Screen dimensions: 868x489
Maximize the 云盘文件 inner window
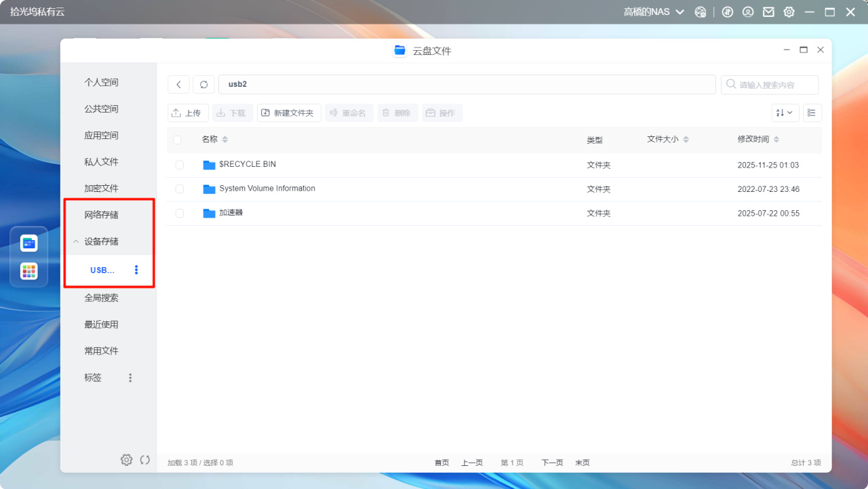[804, 50]
